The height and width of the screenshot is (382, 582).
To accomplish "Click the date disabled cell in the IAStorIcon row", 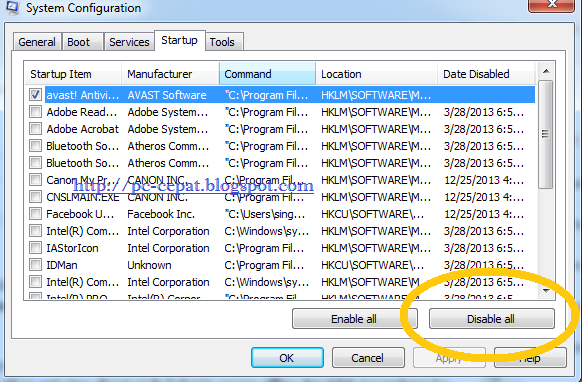I will (x=484, y=248).
